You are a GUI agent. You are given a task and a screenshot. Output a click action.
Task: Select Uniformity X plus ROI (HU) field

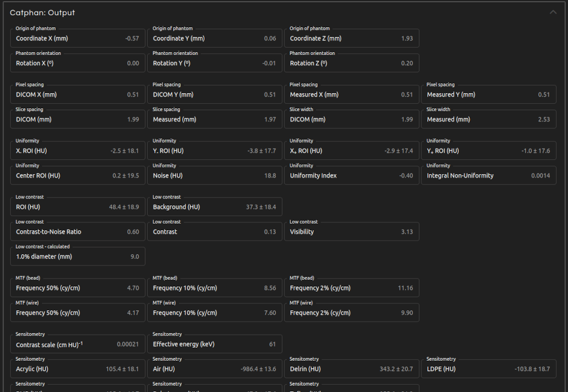coord(352,150)
